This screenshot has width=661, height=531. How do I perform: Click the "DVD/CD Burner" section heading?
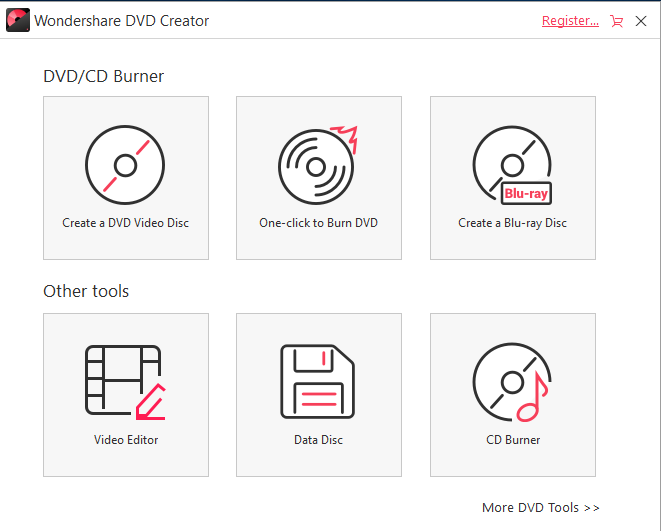pyautogui.click(x=103, y=76)
